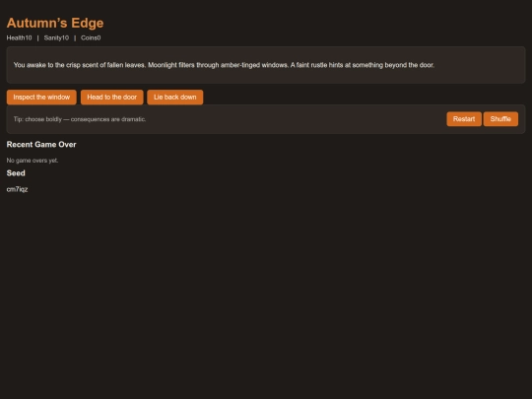Click the Recent Game Over heading
532x399 pixels.
[41, 145]
